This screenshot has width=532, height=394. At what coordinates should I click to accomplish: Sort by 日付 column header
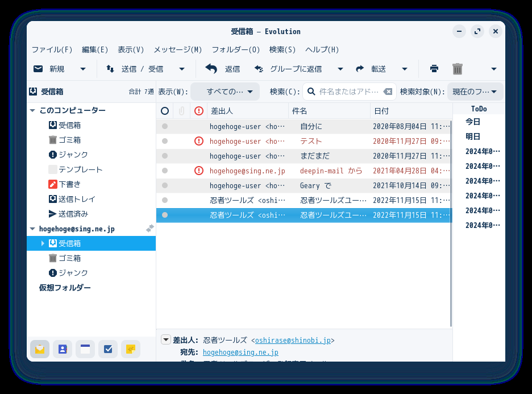click(411, 111)
